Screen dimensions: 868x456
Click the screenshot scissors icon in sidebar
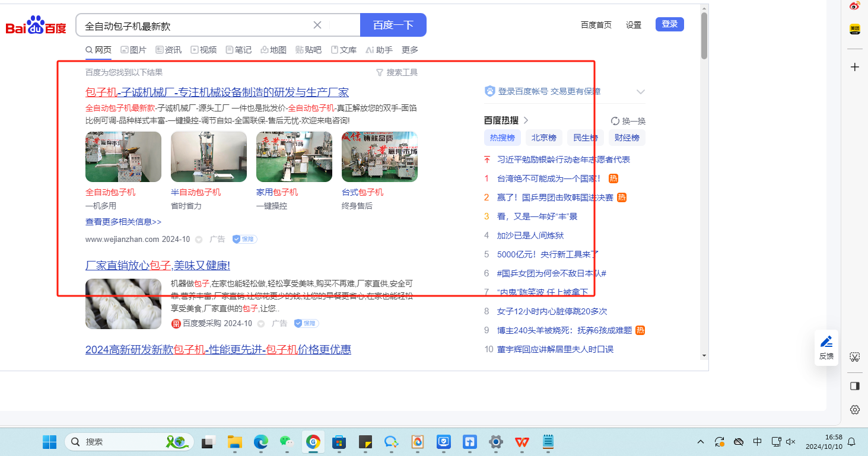click(x=854, y=356)
